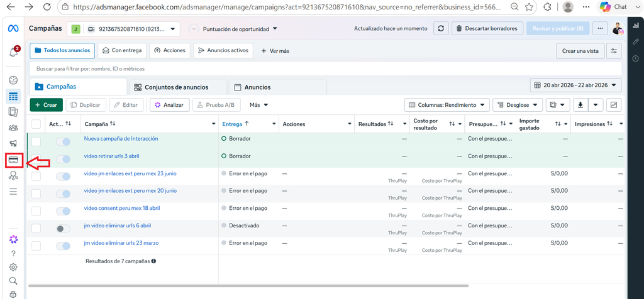644x299 pixels.
Task: Open the Desglose dropdown
Action: click(518, 105)
